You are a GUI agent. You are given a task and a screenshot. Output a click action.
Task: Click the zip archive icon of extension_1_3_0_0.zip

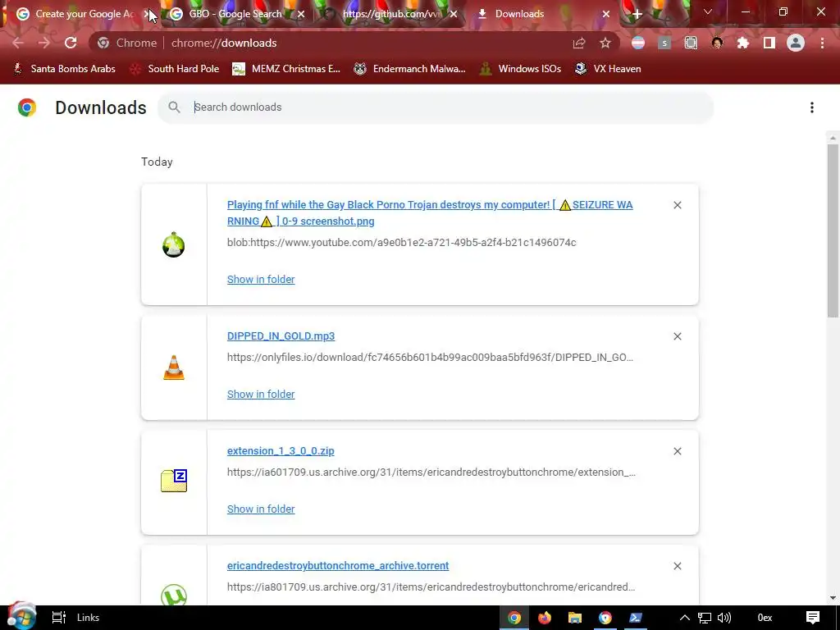174,481
